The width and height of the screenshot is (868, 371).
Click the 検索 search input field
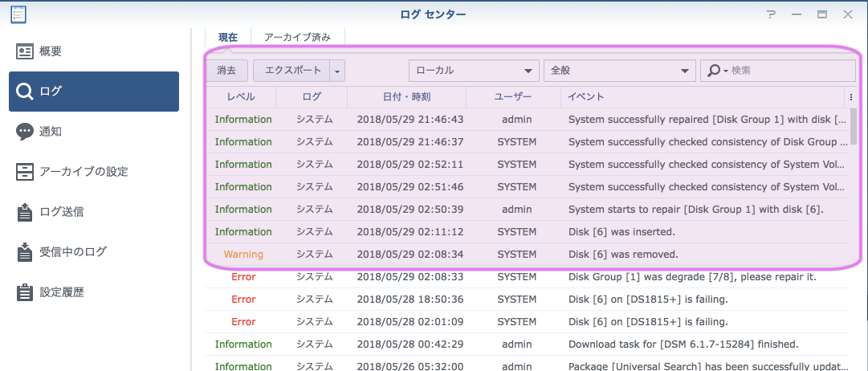(790, 71)
